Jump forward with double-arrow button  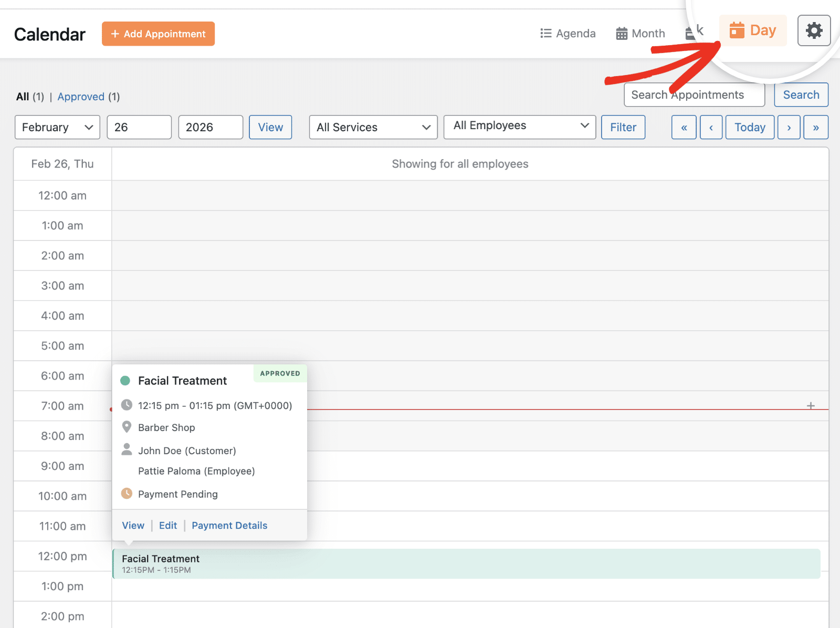click(816, 128)
